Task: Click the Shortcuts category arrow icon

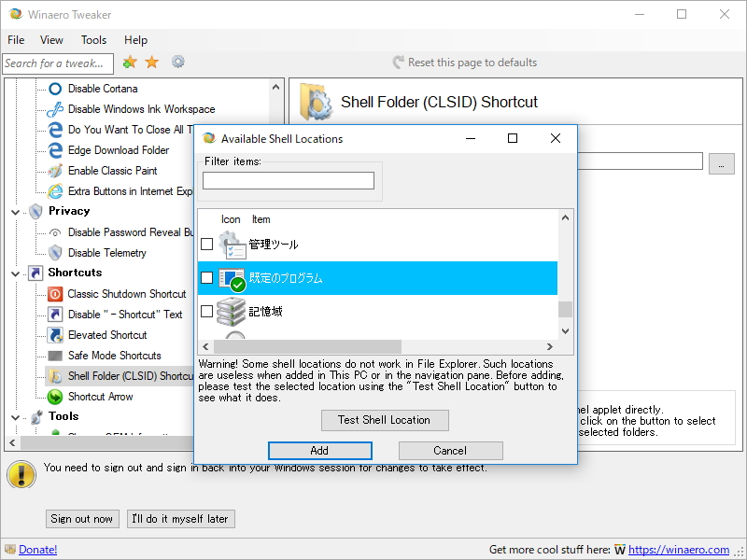Action: point(35,273)
